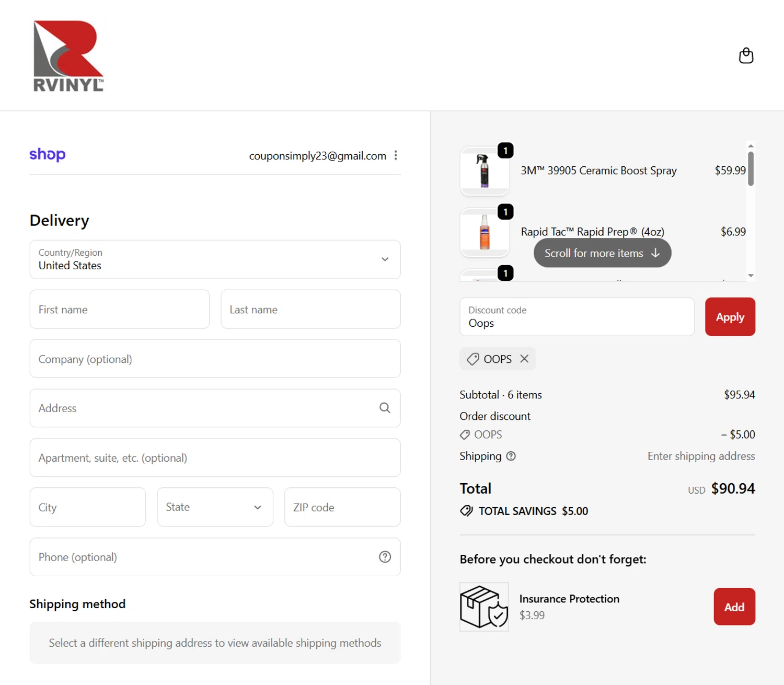Click the ZIP code field
Viewport: 784px width, 685px height.
(342, 507)
